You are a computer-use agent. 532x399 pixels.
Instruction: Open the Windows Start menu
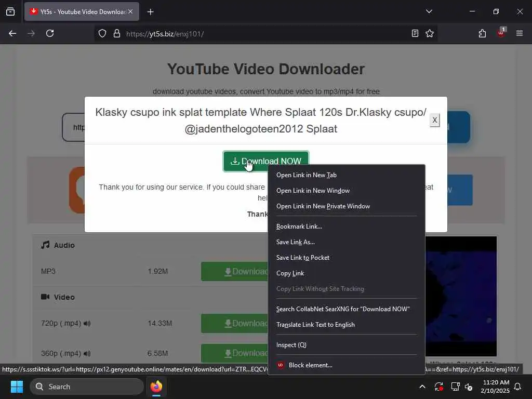pos(17,387)
